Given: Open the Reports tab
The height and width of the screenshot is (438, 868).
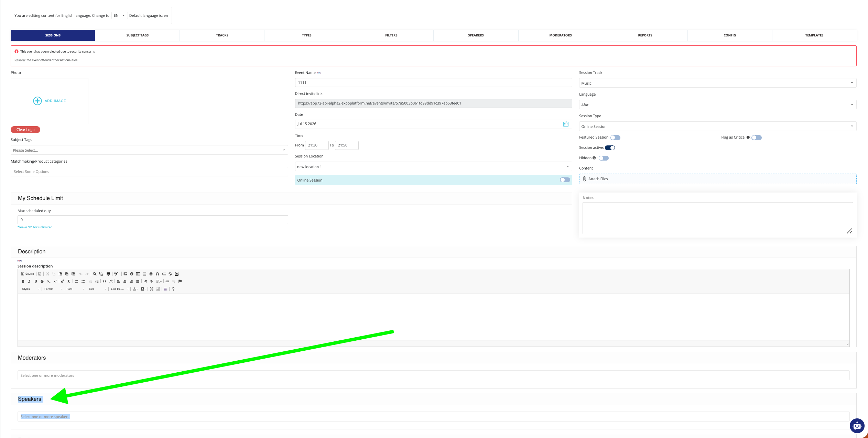Looking at the screenshot, I should coord(645,35).
